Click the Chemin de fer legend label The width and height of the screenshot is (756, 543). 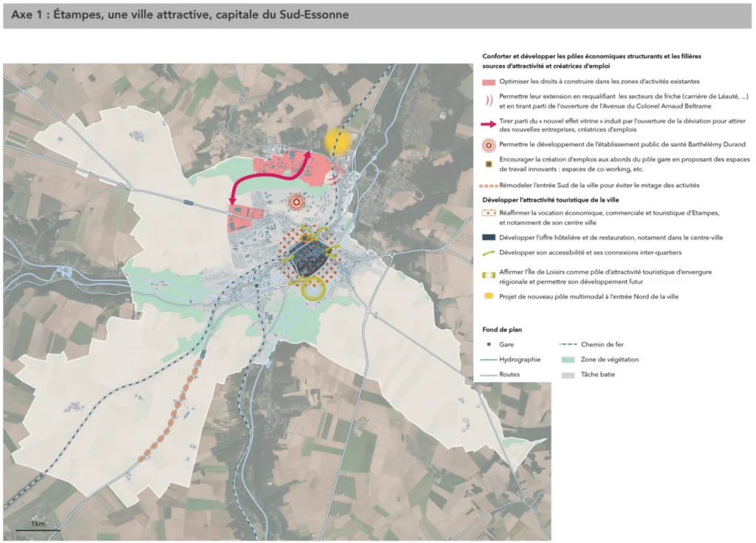(602, 344)
